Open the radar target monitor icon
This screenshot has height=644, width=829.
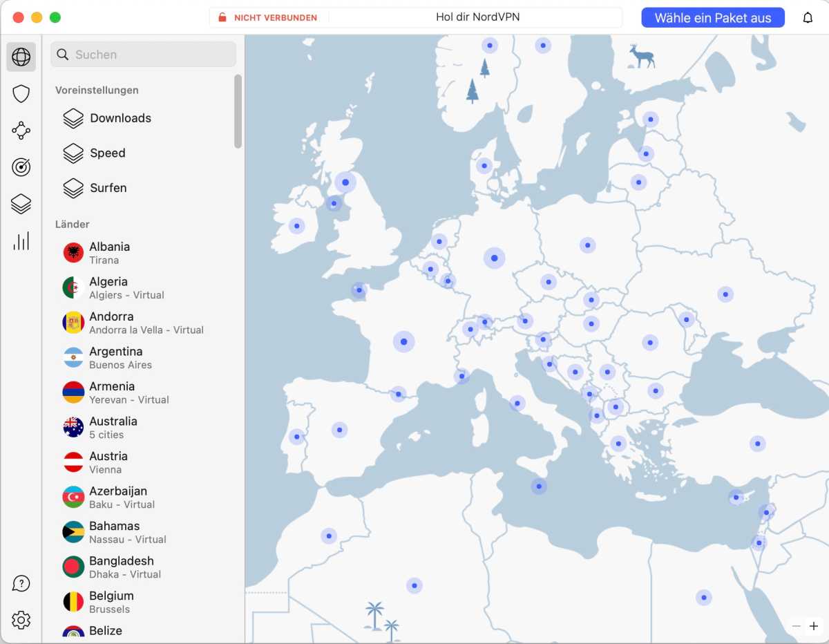pyautogui.click(x=21, y=167)
